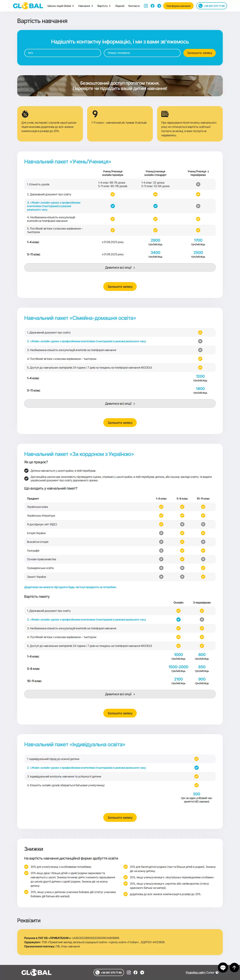Image resolution: width=240 pixels, height=980 pixels.
Task: Open the footer Instagram icon
Action: [129, 972]
